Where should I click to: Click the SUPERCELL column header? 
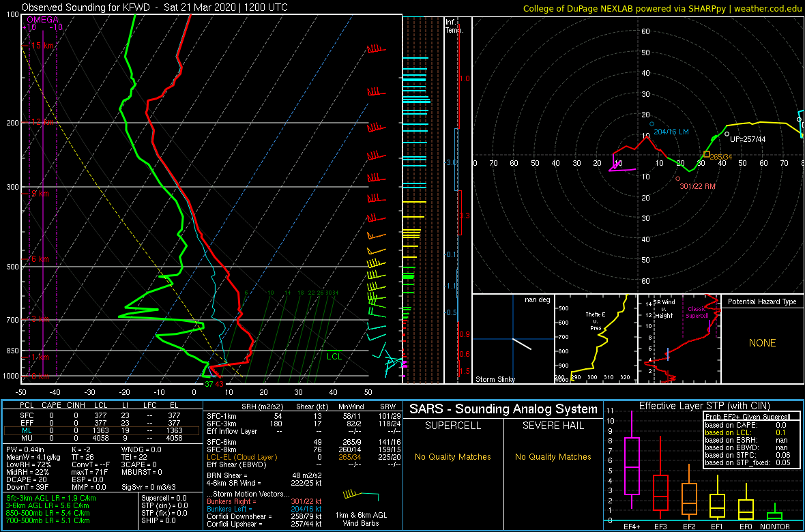pyautogui.click(x=452, y=427)
